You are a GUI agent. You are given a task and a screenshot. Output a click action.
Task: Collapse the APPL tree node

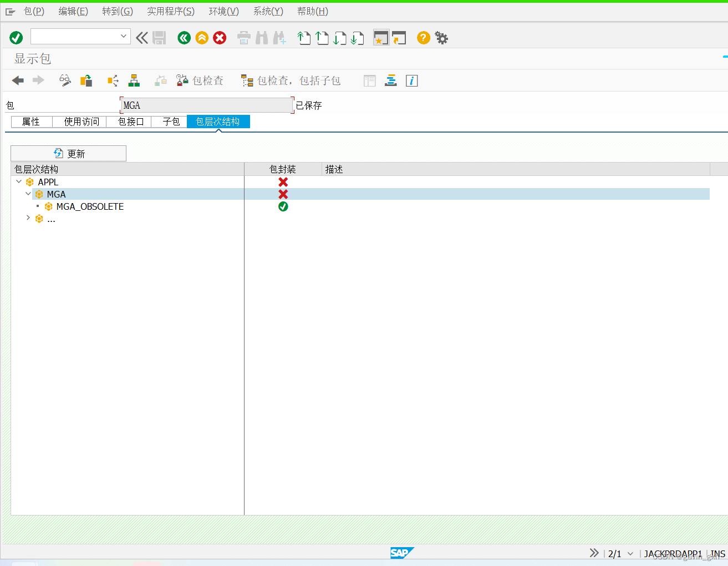click(19, 182)
